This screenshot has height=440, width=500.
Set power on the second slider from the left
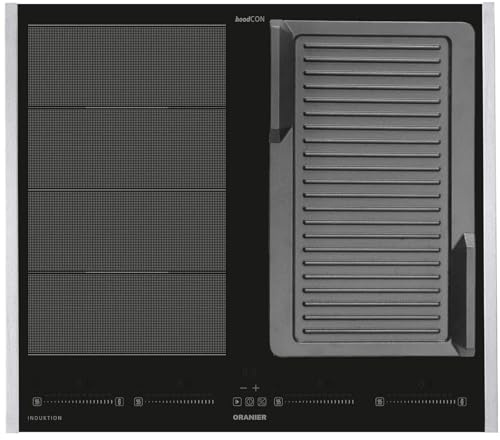tap(180, 402)
